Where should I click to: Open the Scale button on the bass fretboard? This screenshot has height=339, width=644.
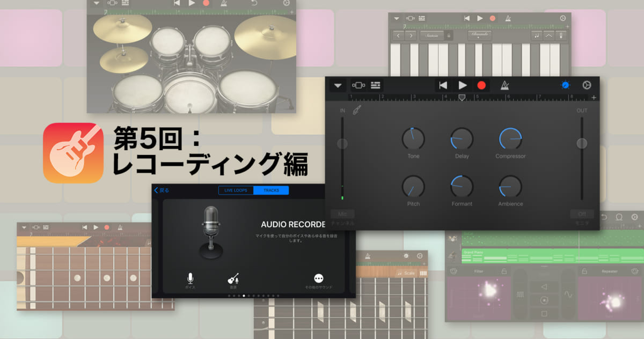pyautogui.click(x=406, y=273)
